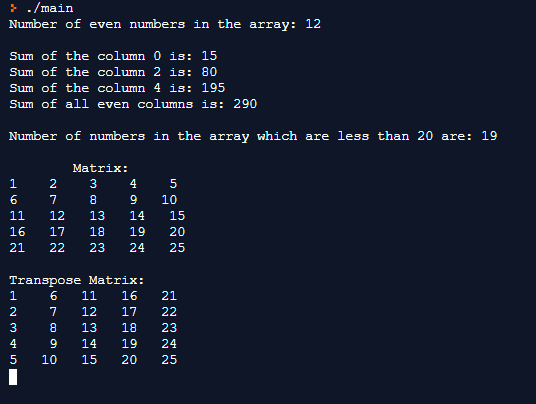
Task: Click the Transpose Matrix: heading
Action: (x=77, y=280)
